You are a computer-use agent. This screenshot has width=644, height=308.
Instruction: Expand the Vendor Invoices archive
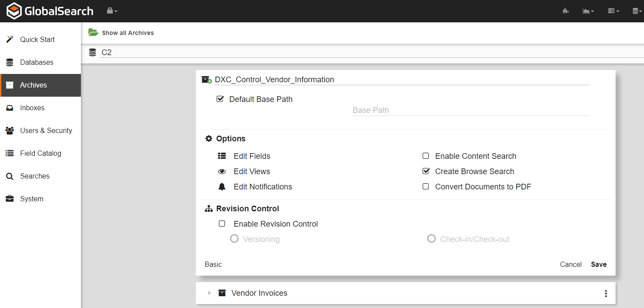tap(209, 293)
